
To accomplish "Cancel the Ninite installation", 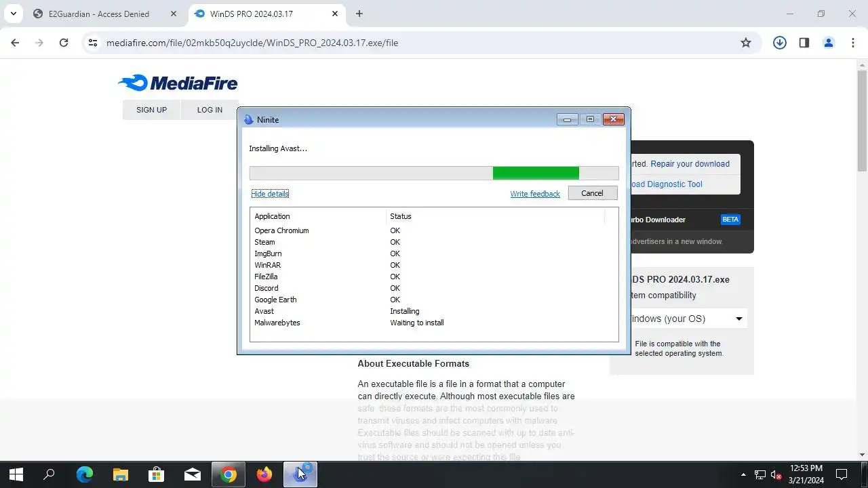I will click(x=592, y=193).
